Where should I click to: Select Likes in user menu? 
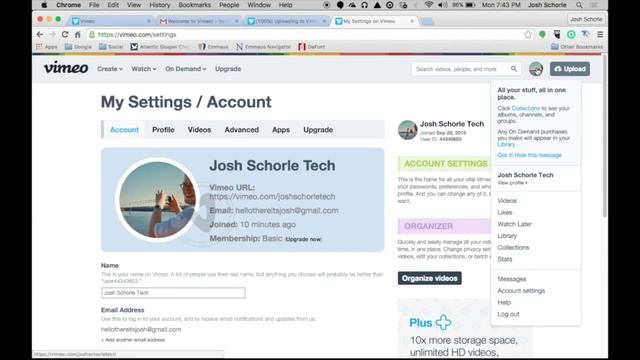click(x=504, y=213)
